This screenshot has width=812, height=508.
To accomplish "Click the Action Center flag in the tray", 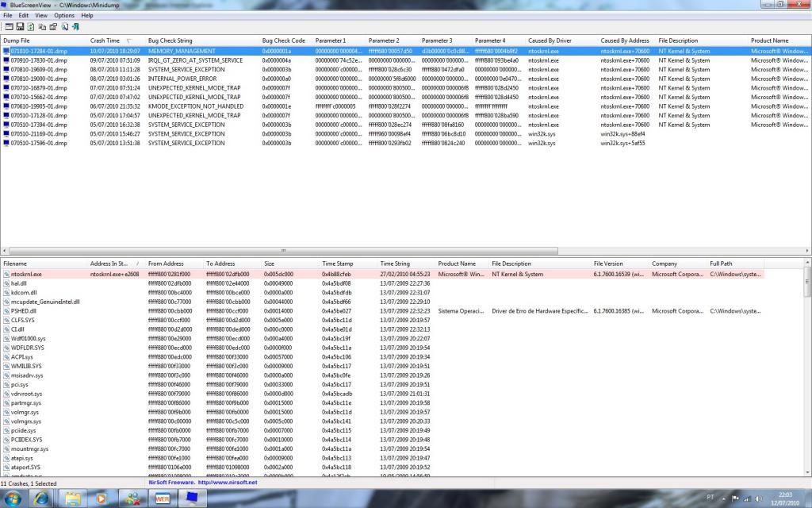I will point(734,498).
